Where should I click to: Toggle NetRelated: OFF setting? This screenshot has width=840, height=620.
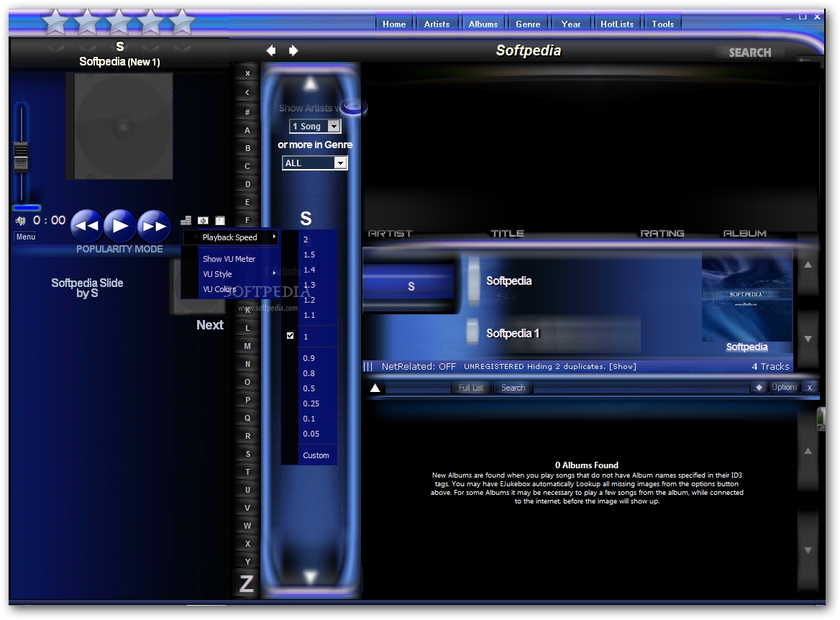coord(419,367)
